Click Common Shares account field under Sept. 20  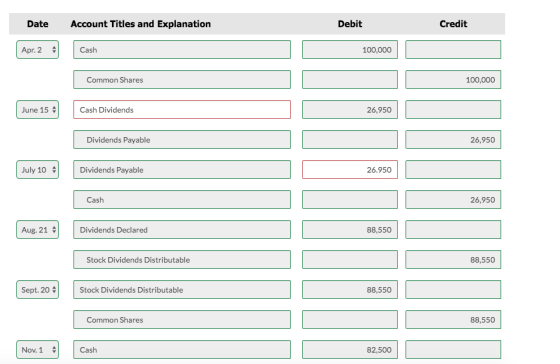[182, 320]
